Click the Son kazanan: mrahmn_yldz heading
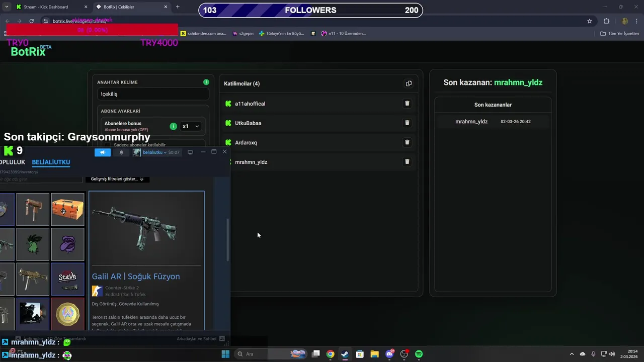 pos(493,82)
